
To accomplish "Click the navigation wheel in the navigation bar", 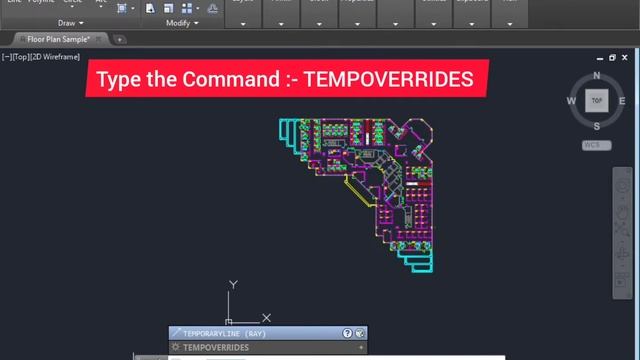I will (622, 186).
